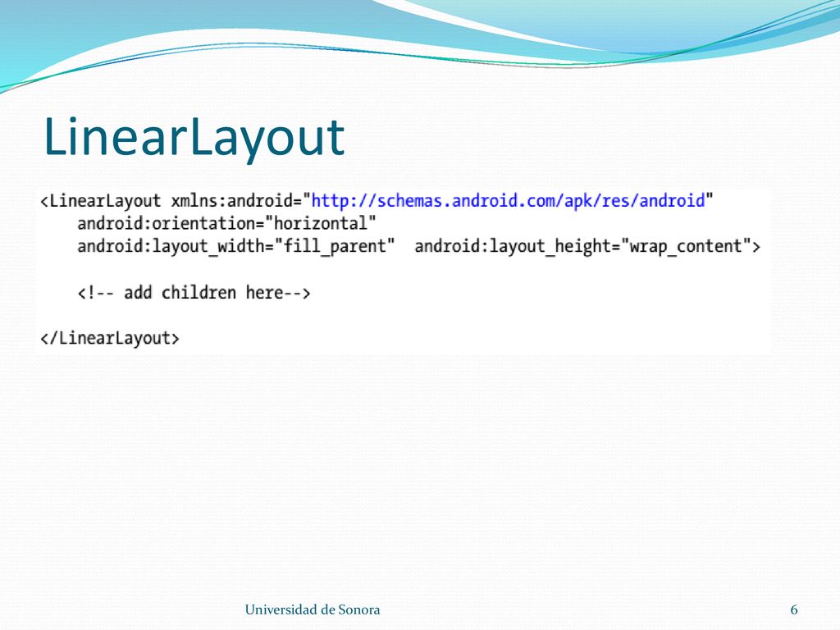Click the android:orientation="horizontal" line
The image size is (840, 630).
226,223
